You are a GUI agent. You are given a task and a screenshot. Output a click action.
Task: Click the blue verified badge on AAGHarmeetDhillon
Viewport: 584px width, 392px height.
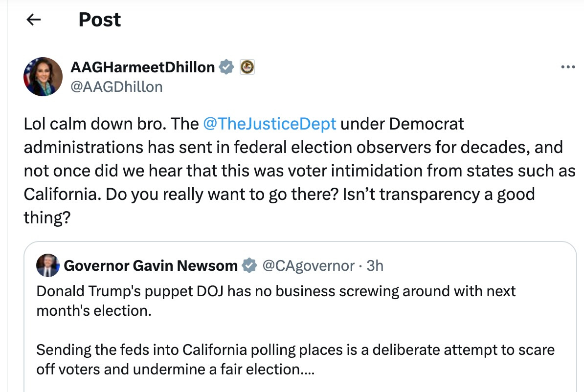tap(225, 66)
